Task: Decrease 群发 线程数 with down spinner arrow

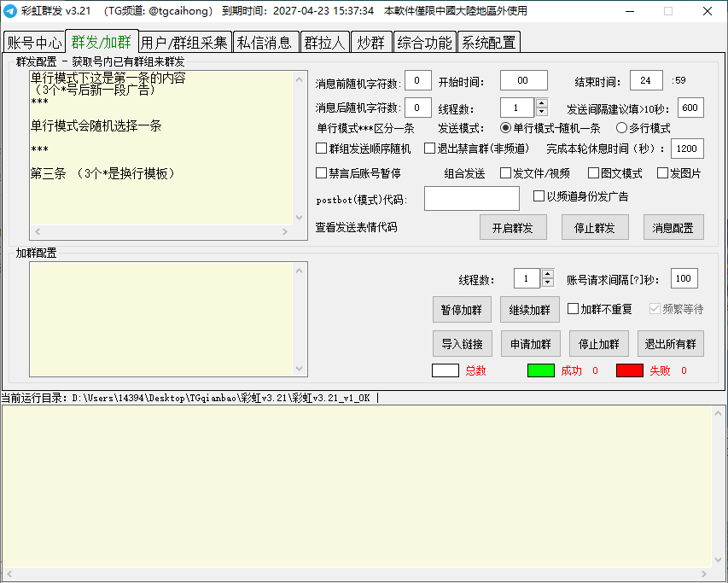Action: pyautogui.click(x=541, y=113)
